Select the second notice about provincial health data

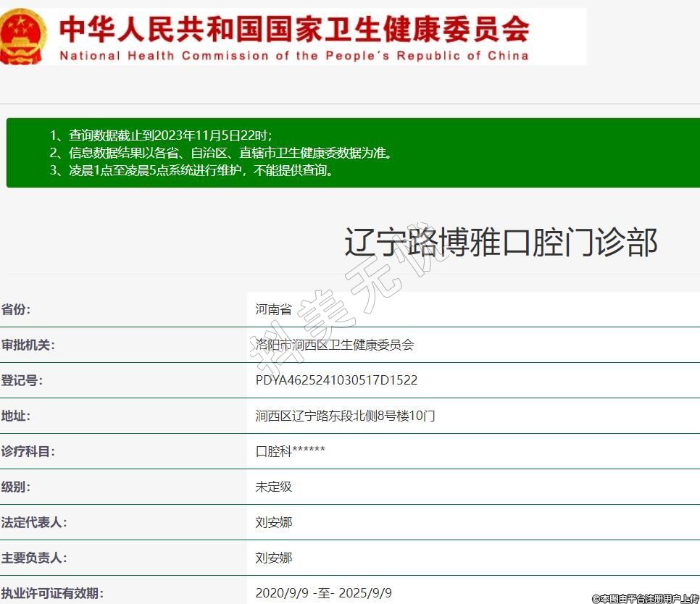coord(221,153)
